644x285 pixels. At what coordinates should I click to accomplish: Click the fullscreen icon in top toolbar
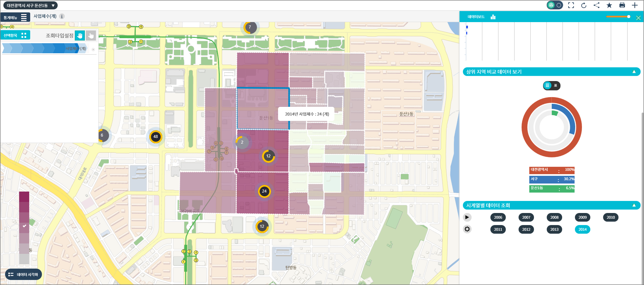click(571, 5)
